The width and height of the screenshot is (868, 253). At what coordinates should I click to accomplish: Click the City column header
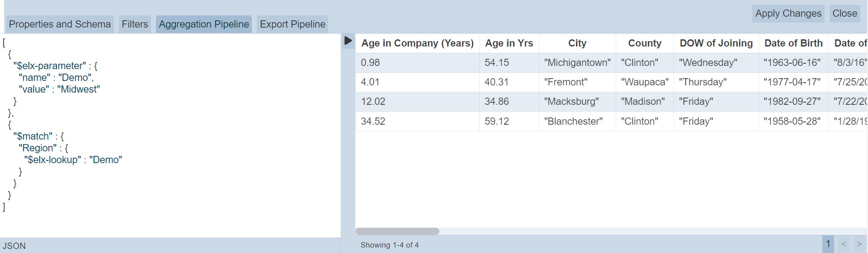[577, 43]
